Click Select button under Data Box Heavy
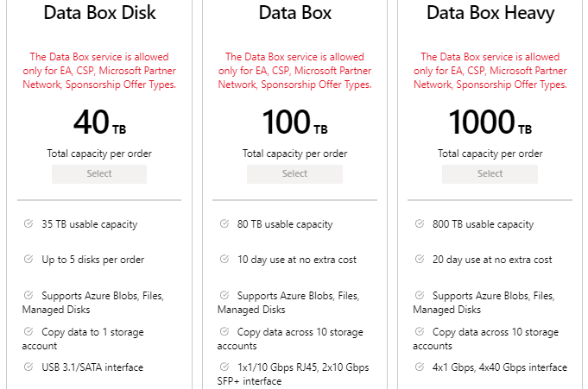The height and width of the screenshot is (389, 588). pos(490,174)
